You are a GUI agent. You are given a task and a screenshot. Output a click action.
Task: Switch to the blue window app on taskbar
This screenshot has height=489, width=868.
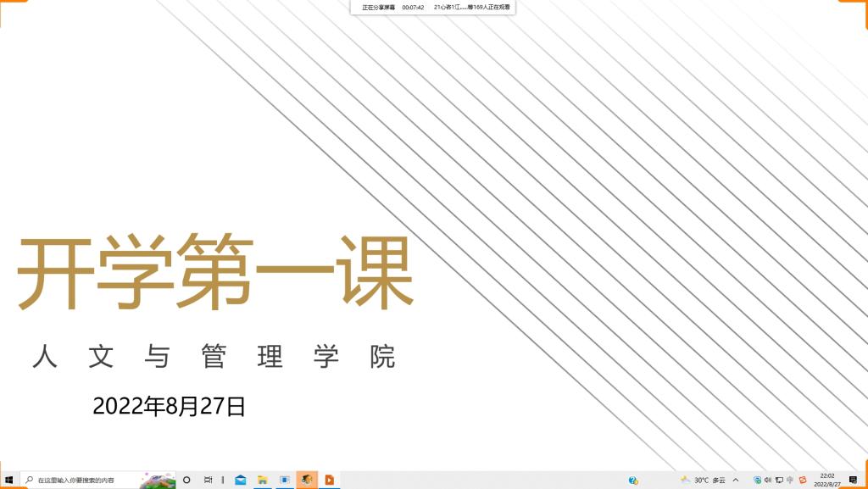(x=285, y=480)
